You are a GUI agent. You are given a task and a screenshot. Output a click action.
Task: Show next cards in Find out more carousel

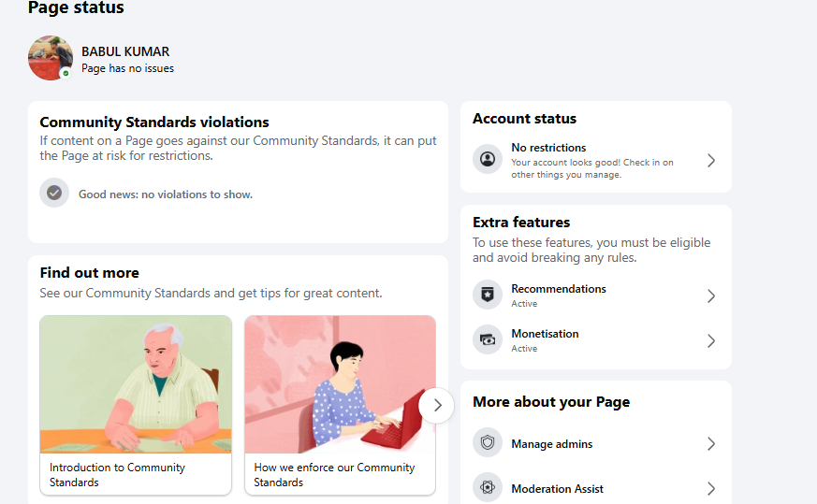[437, 405]
